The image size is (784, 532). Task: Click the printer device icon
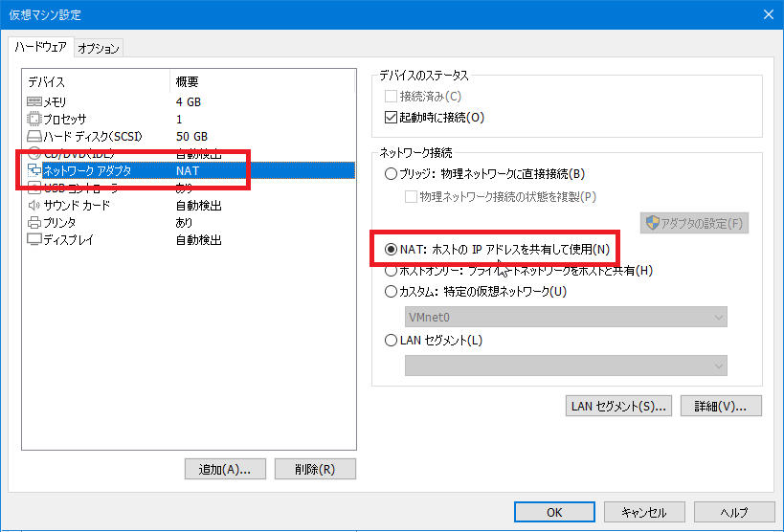pyautogui.click(x=34, y=222)
